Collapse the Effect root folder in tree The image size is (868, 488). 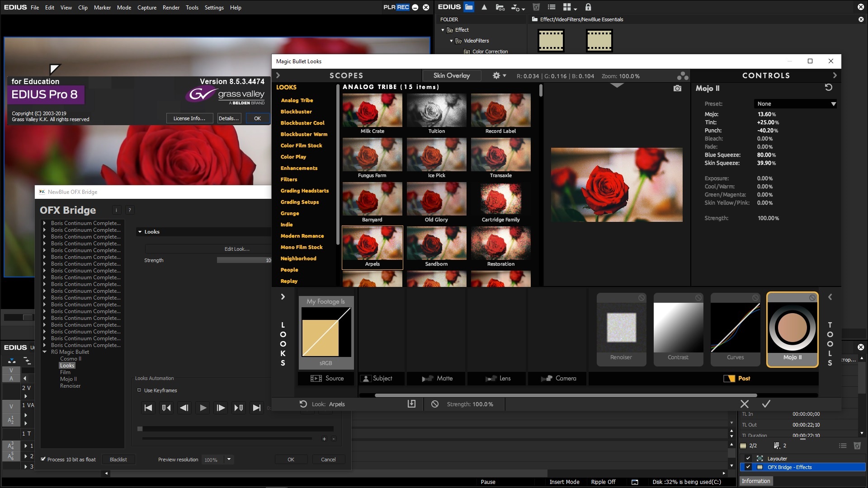(x=443, y=30)
